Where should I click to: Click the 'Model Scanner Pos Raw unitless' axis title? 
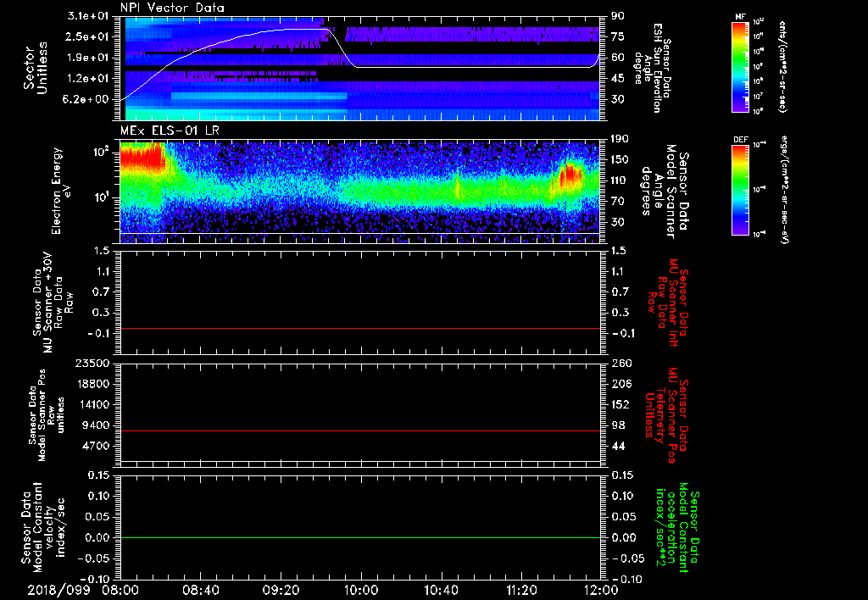pos(47,415)
